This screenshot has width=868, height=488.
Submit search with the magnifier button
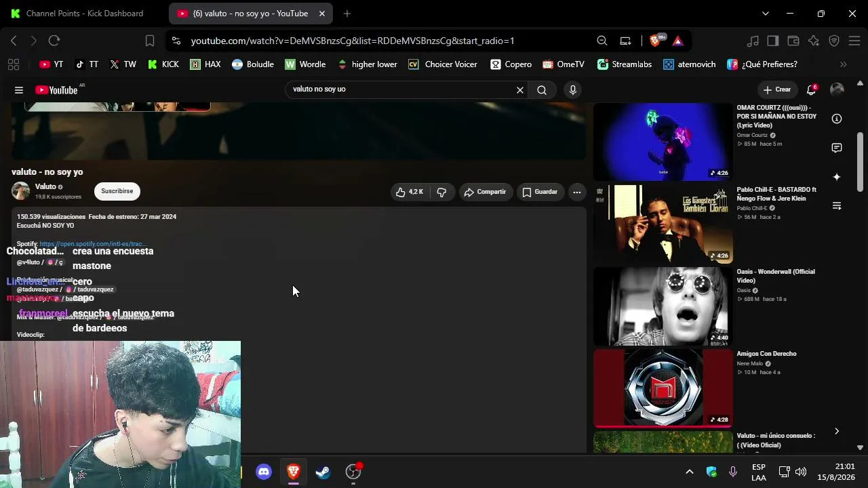tap(542, 90)
